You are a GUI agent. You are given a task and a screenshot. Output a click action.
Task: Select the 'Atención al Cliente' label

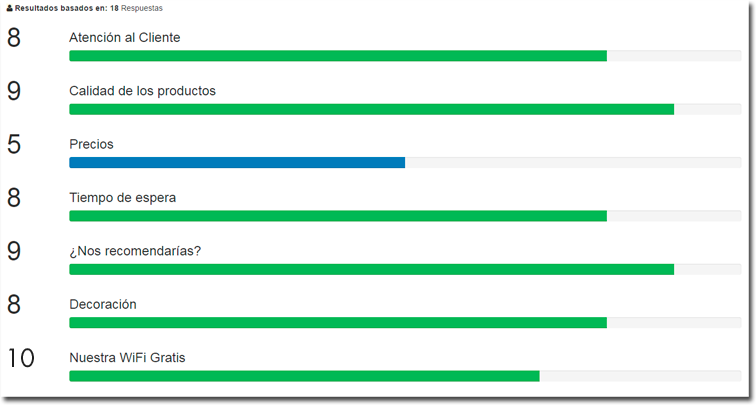tap(124, 38)
